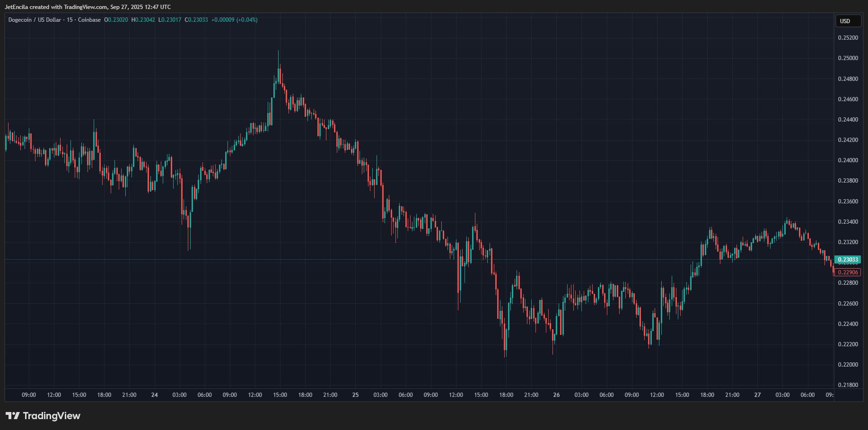Select the 0.24000 level on the price scale
This screenshot has width=868, height=430.
click(x=848, y=160)
